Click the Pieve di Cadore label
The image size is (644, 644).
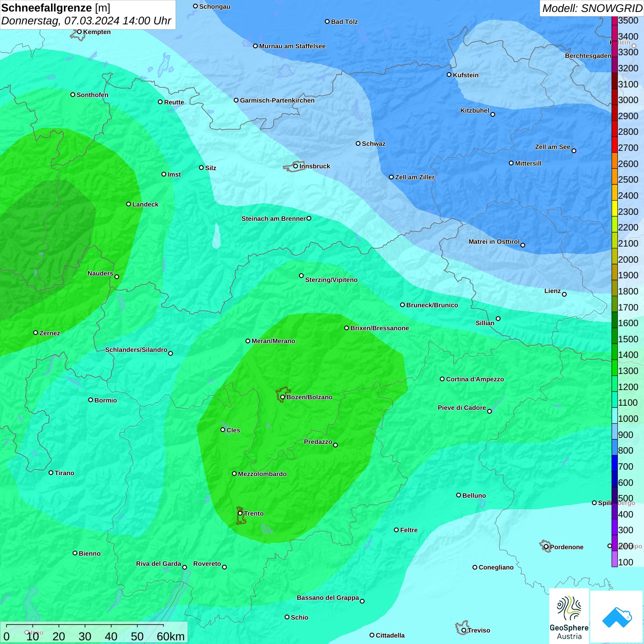click(x=462, y=408)
